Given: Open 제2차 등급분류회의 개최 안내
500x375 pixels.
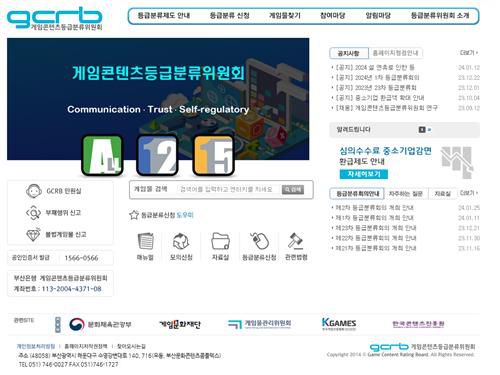Looking at the screenshot, I should [x=374, y=208].
